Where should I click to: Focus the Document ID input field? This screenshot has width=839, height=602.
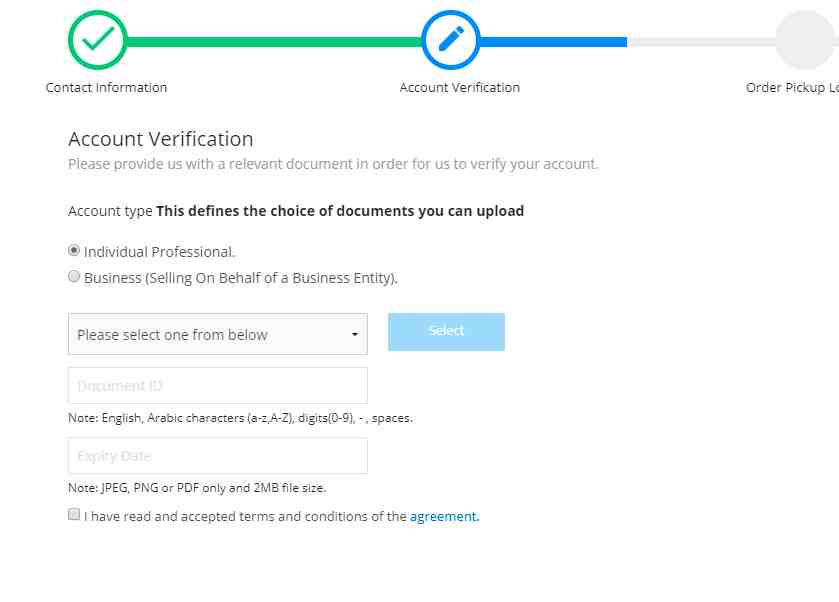(217, 386)
